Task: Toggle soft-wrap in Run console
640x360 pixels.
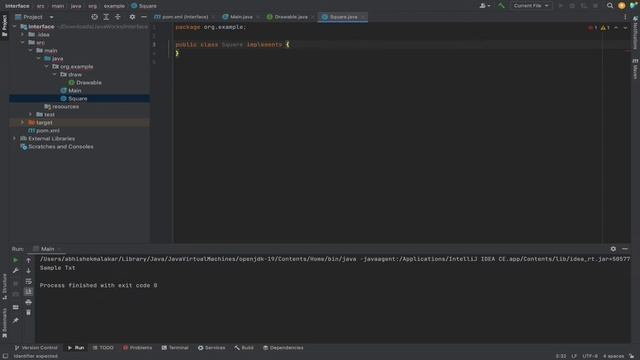Action: point(28,281)
